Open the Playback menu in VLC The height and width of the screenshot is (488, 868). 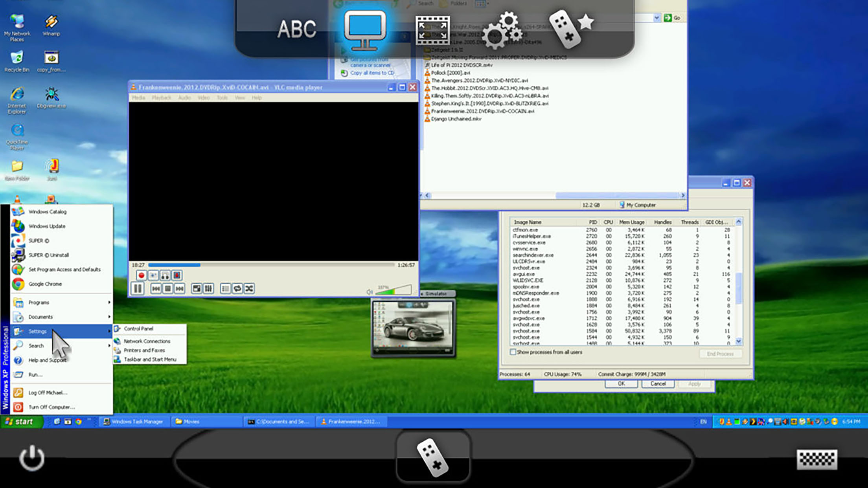[x=161, y=97]
